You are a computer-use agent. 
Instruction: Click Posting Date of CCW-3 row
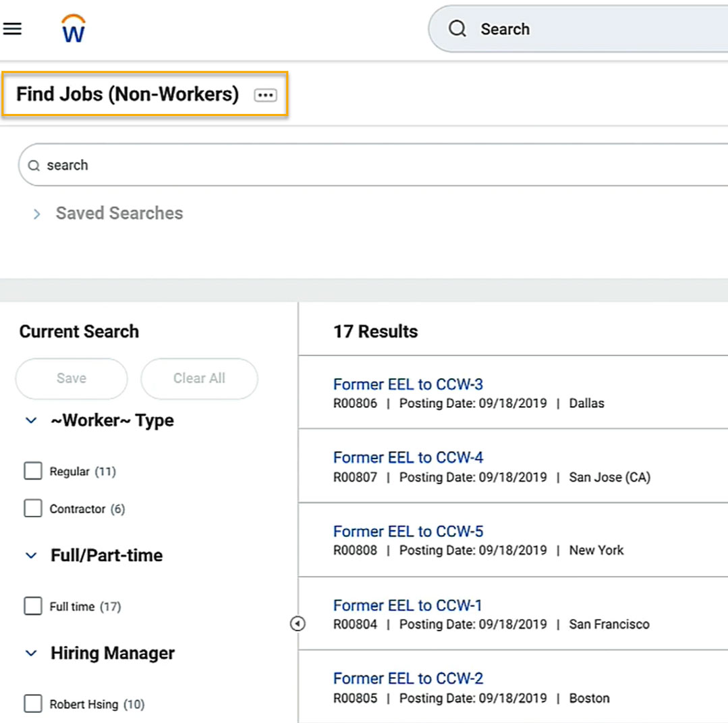[473, 403]
